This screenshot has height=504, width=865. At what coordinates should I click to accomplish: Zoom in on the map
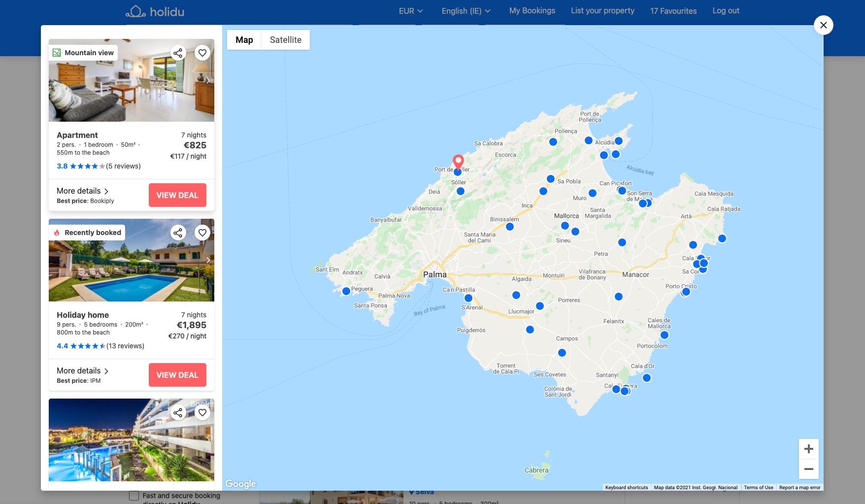pos(808,449)
